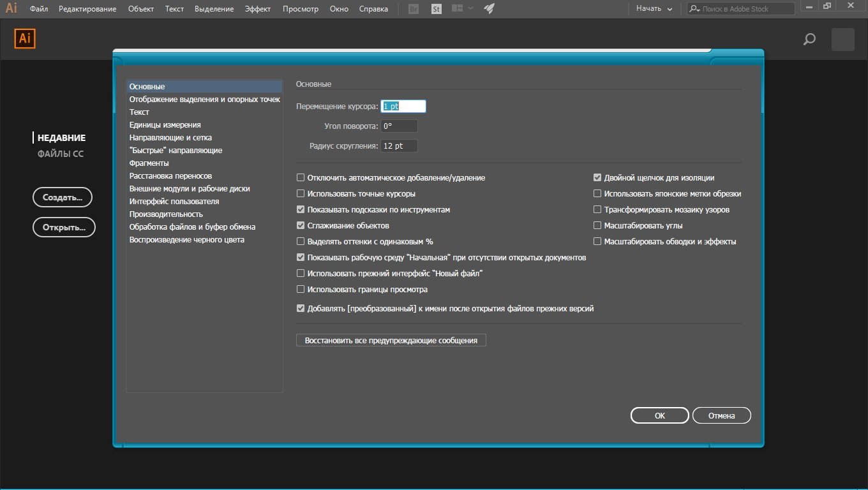Click the GPU performance rocket icon

pyautogui.click(x=489, y=9)
